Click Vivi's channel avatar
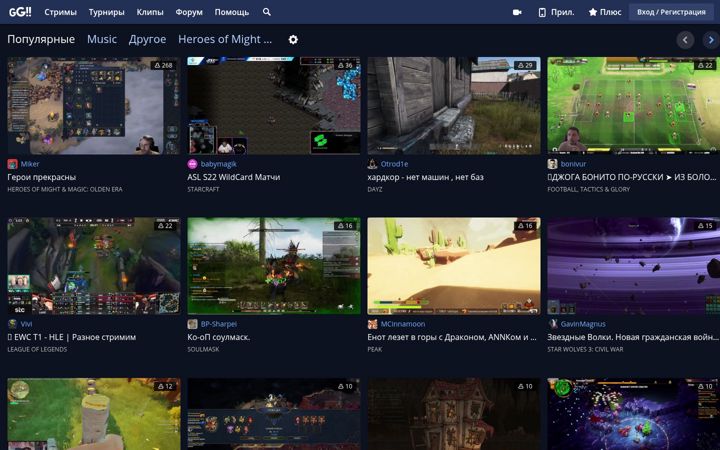The width and height of the screenshot is (720, 450). click(12, 324)
